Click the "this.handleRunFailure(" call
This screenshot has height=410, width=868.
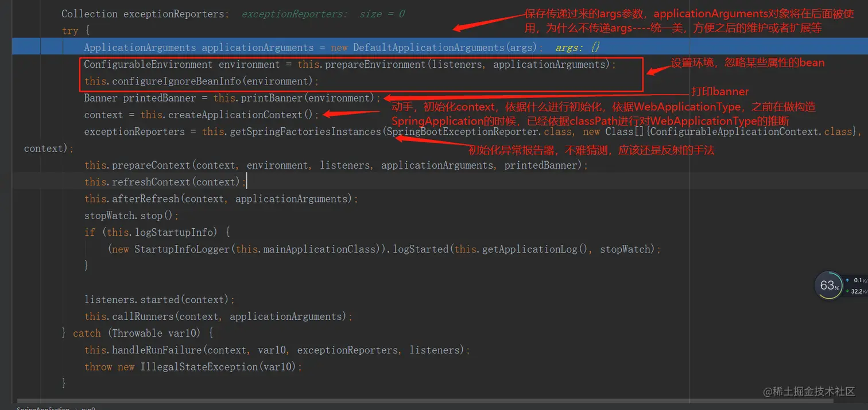point(145,350)
